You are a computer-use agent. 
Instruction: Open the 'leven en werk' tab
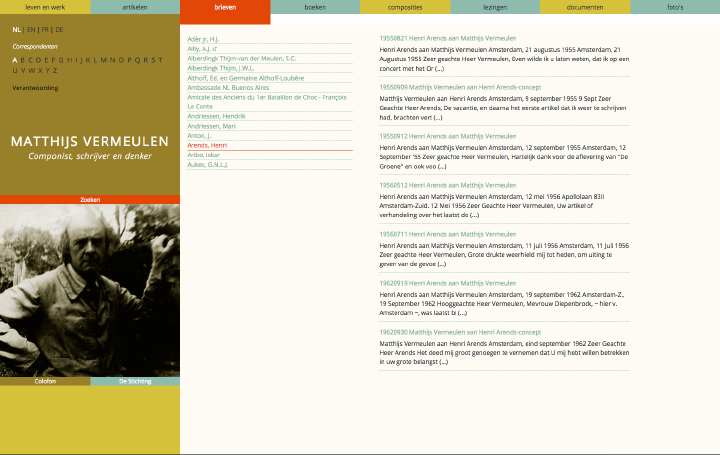coord(45,7)
